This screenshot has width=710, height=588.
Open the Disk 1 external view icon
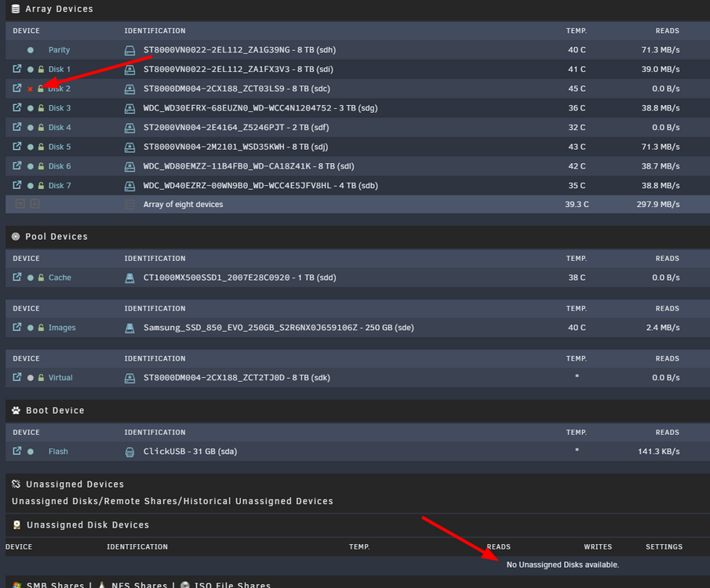coord(16,69)
